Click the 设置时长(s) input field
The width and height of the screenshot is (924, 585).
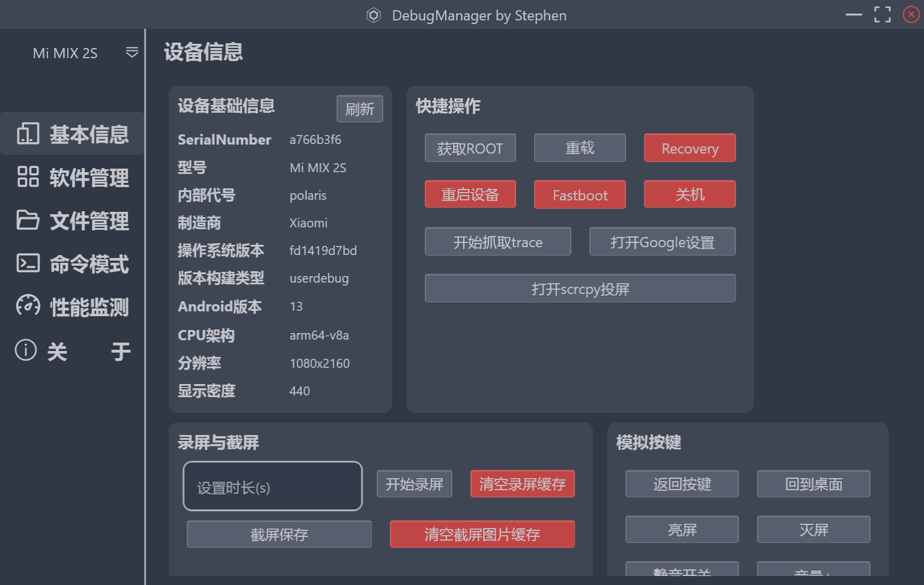click(x=272, y=487)
